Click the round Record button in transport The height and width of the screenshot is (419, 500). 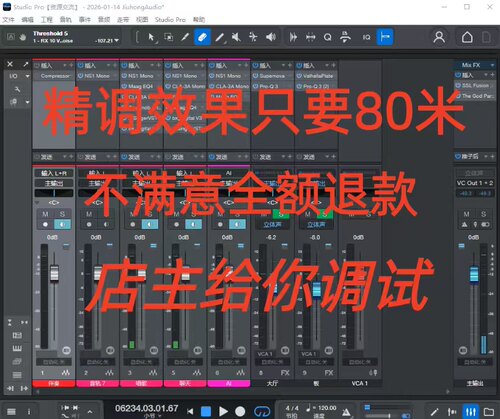240,412
